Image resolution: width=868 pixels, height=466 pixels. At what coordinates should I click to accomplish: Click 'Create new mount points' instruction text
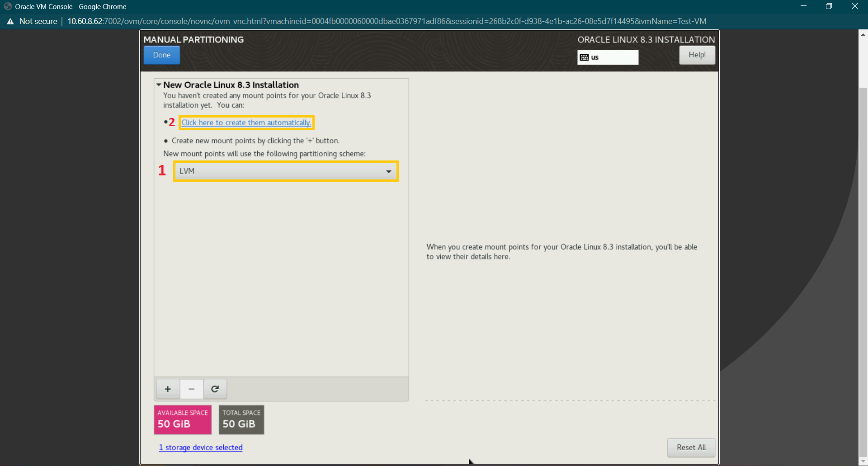click(255, 141)
